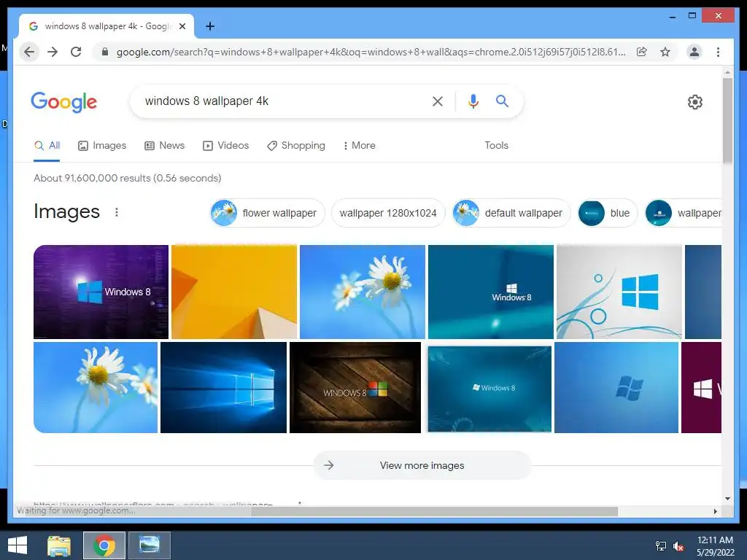This screenshot has width=747, height=560.
Task: Select the Chrome icon in the taskbar
Action: pyautogui.click(x=104, y=545)
